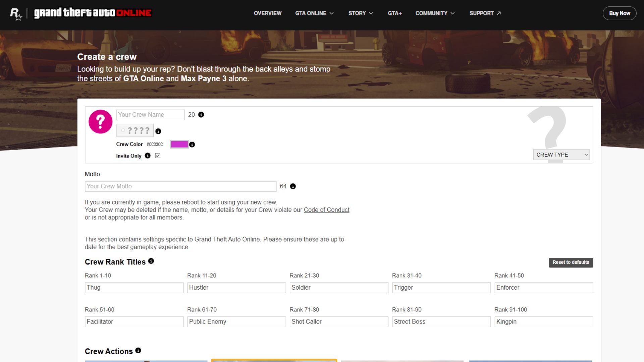Image resolution: width=644 pixels, height=362 pixels.
Task: Click the Your Crew Motto input field
Action: coord(180,186)
